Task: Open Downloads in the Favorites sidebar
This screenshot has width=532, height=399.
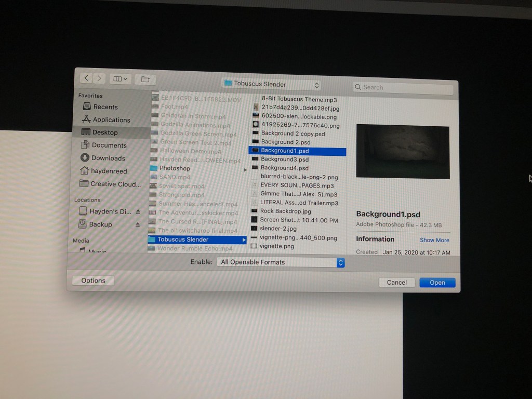Action: [108, 158]
